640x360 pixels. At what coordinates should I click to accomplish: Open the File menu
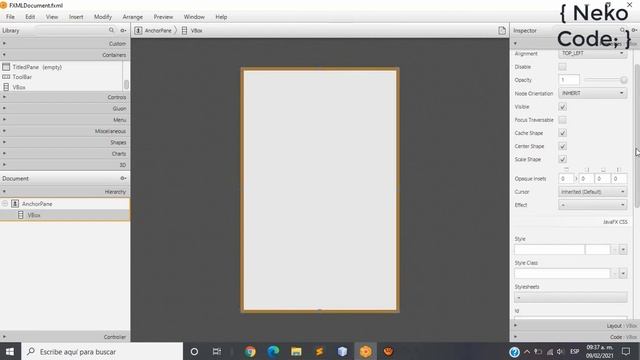pos(10,17)
